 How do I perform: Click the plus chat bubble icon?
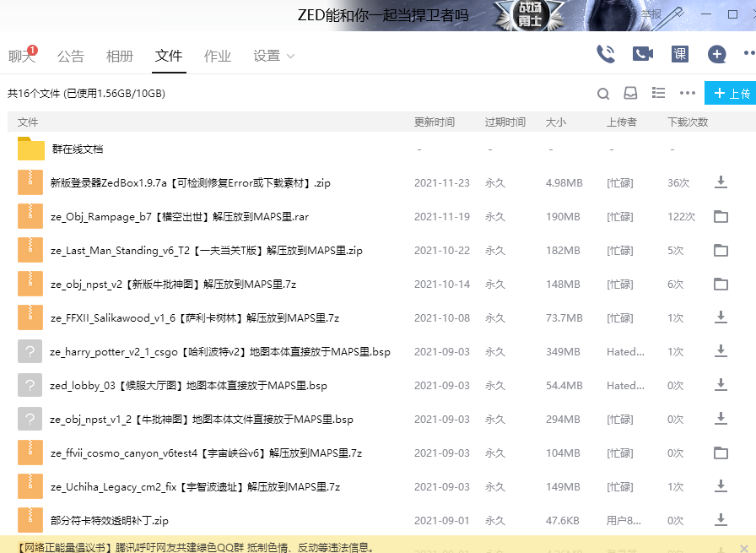pyautogui.click(x=717, y=54)
